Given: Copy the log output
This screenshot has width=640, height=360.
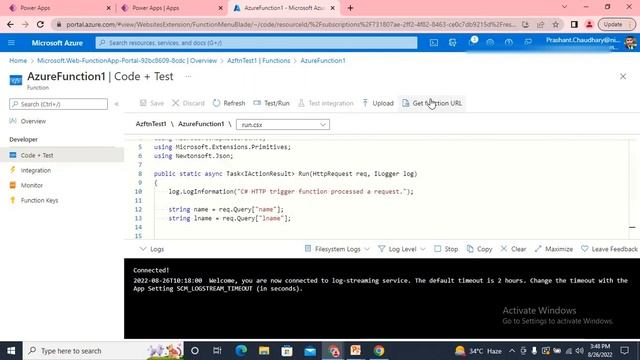Looking at the screenshot, I should [x=480, y=249].
